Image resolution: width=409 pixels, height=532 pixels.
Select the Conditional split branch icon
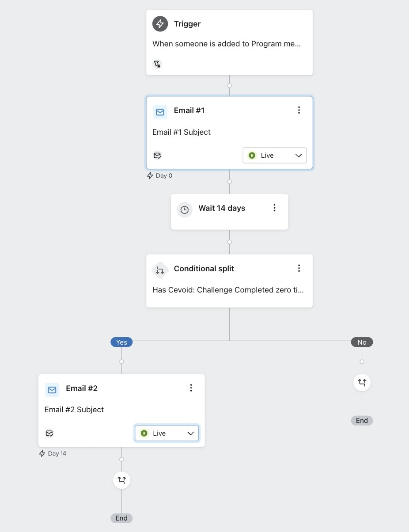(x=160, y=270)
